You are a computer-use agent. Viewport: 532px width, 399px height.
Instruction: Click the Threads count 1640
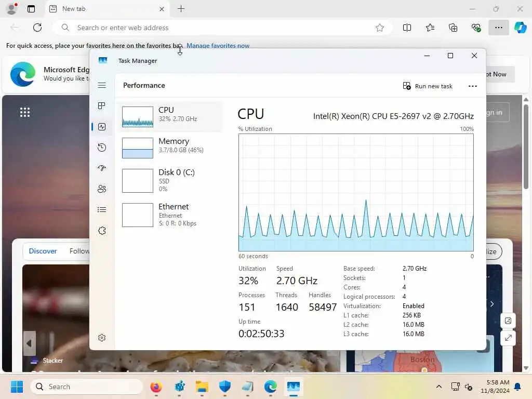[287, 307]
